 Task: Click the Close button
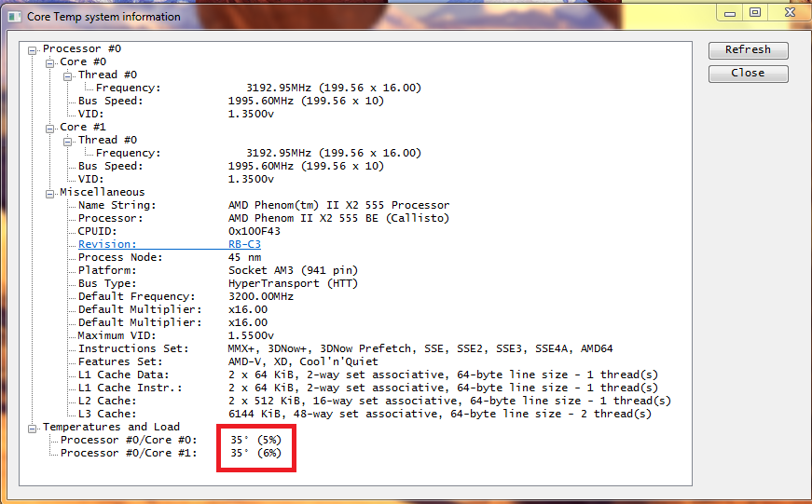749,74
